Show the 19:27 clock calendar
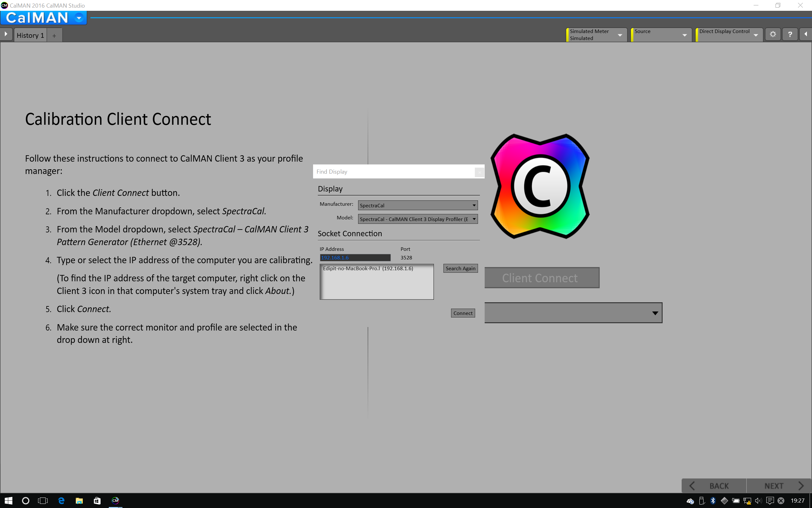Screen dimensions: 812x508 [x=798, y=501]
